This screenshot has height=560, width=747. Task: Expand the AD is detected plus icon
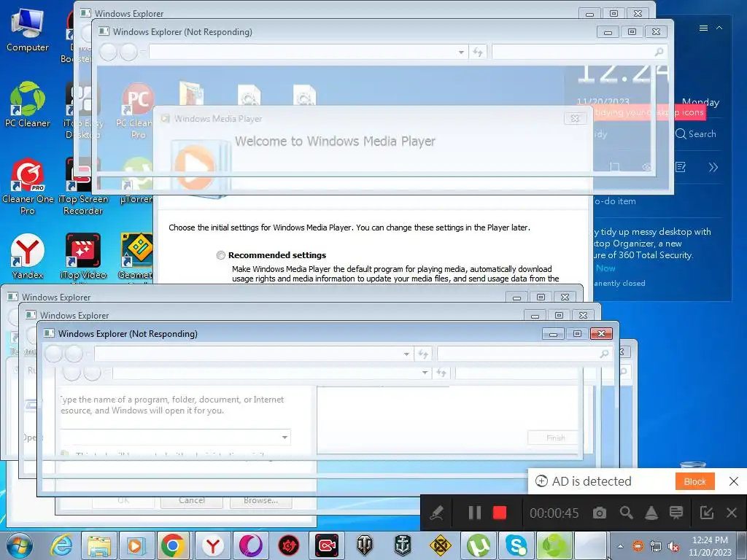coord(541,481)
